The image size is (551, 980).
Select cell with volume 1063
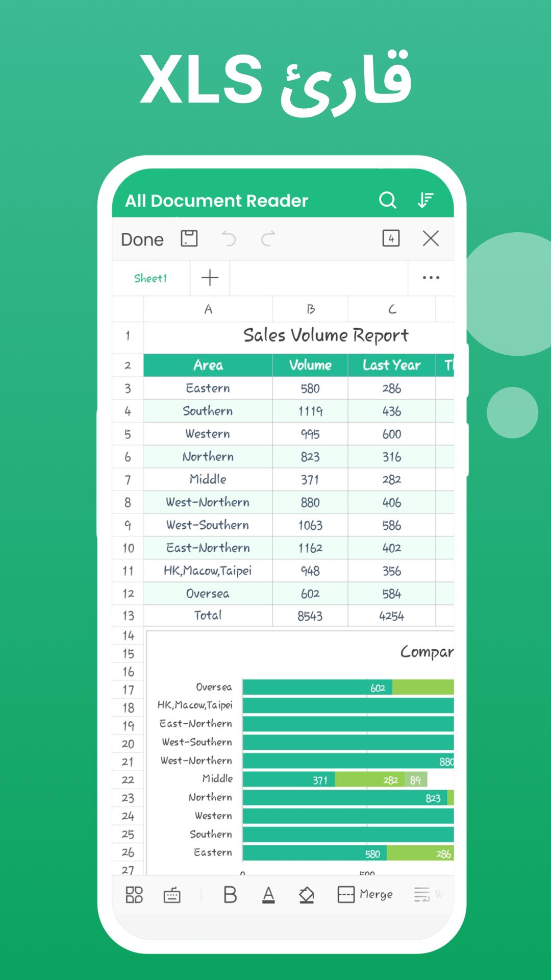[x=310, y=525]
